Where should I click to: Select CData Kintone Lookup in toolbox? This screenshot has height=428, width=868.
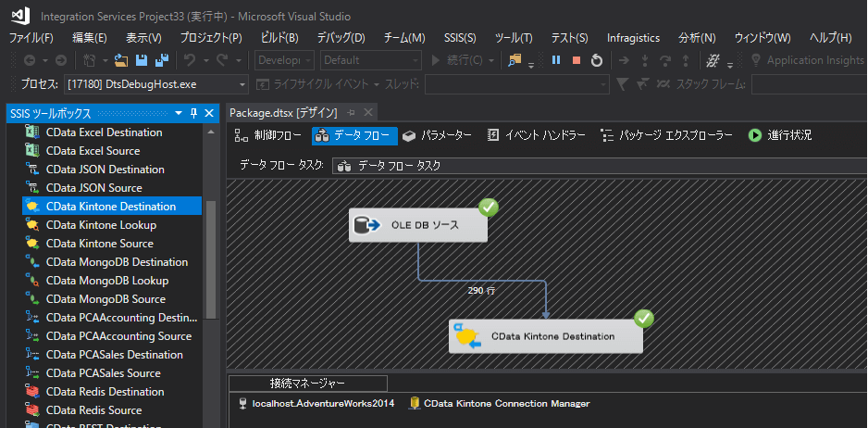click(101, 225)
